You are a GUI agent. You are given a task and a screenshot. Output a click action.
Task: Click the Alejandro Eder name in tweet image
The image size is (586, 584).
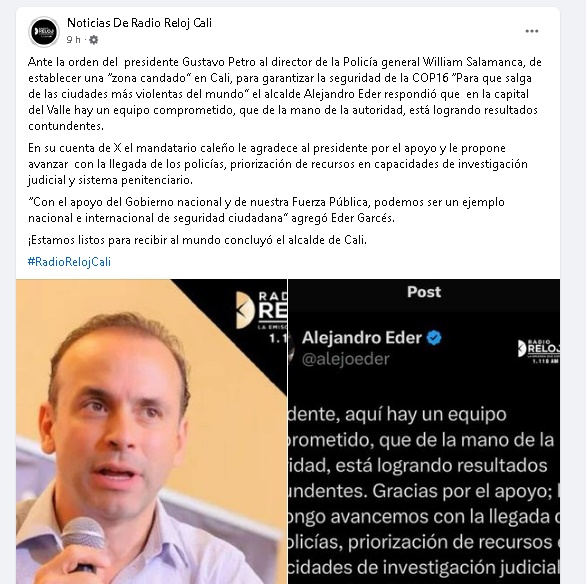(362, 338)
